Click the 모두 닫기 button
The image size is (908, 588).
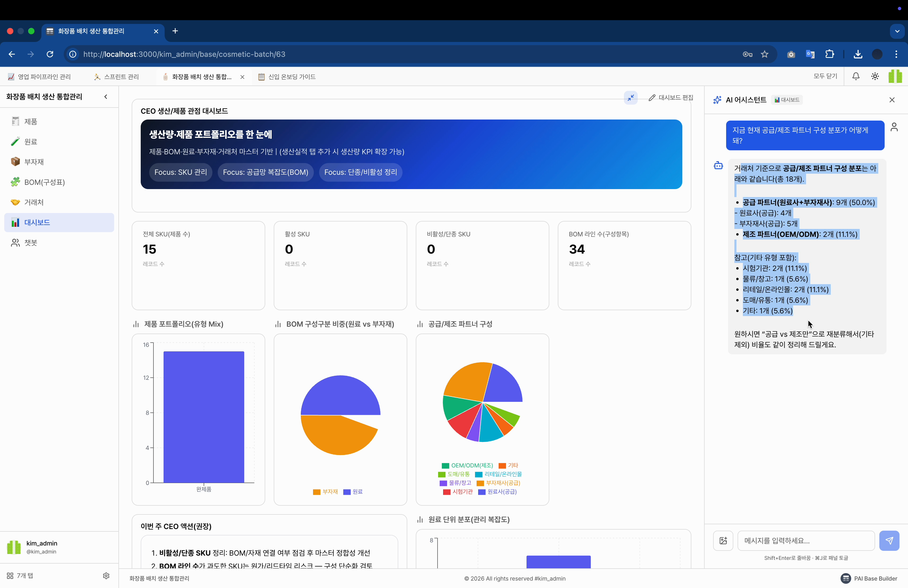pyautogui.click(x=825, y=76)
